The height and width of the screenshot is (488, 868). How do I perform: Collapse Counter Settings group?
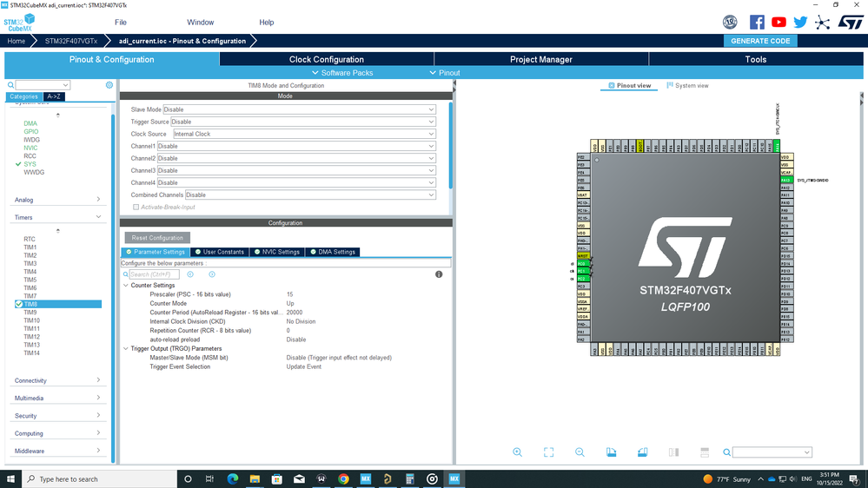(x=126, y=286)
